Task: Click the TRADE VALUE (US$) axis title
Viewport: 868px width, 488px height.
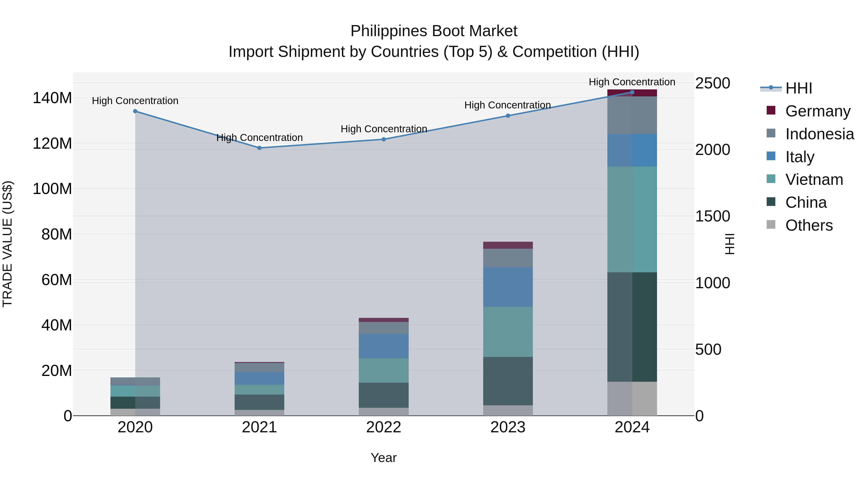Action: click(x=7, y=244)
